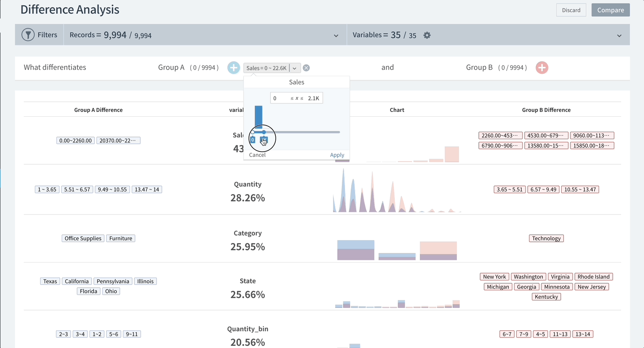Click the Sales range maximum value field
The height and width of the screenshot is (348, 644).
click(x=313, y=98)
